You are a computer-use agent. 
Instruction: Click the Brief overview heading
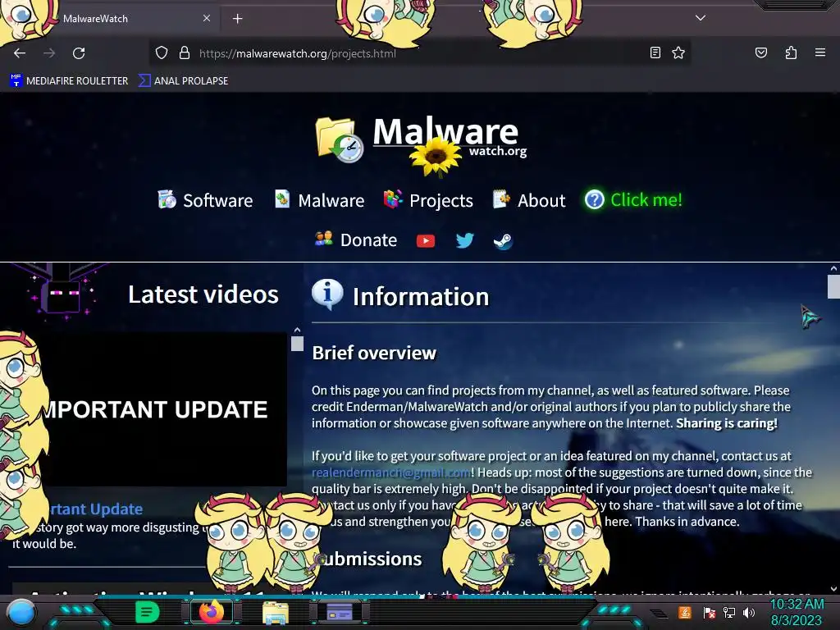pyautogui.click(x=374, y=353)
